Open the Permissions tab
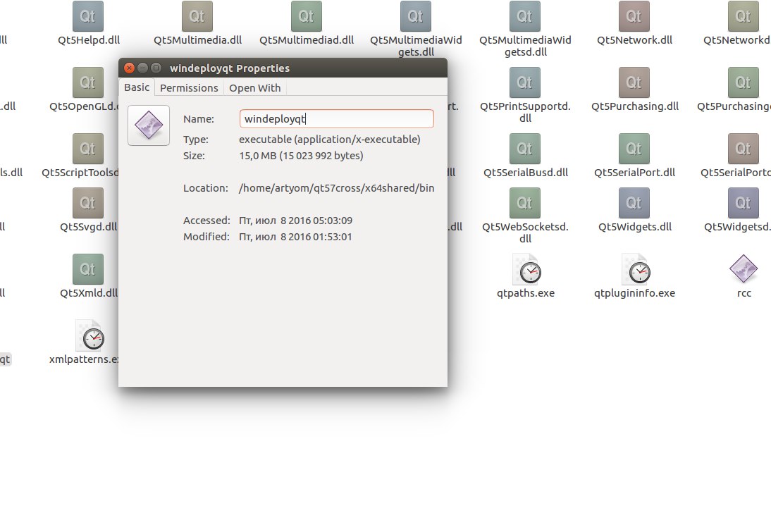Image resolution: width=771 pixels, height=532 pixels. (x=189, y=88)
